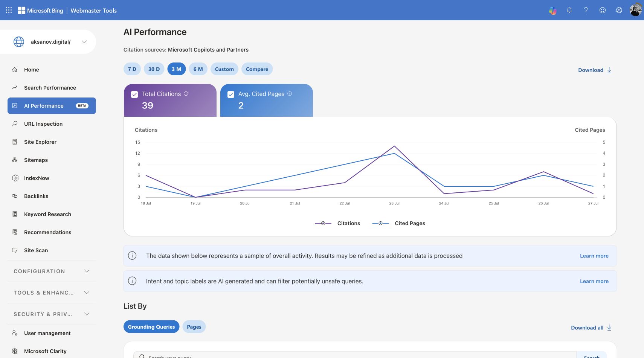Viewport: 644px width, 358px height.
Task: Download the AI Performance chart data
Action: pos(595,70)
